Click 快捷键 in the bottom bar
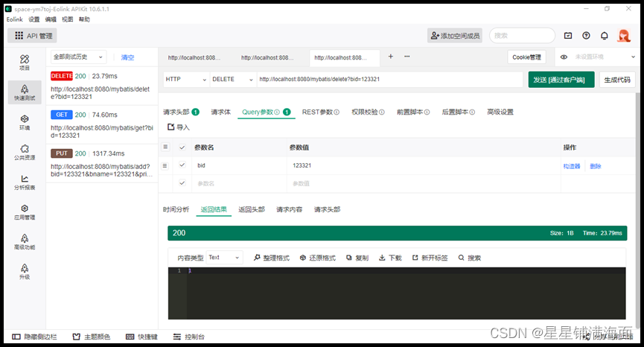 141,337
